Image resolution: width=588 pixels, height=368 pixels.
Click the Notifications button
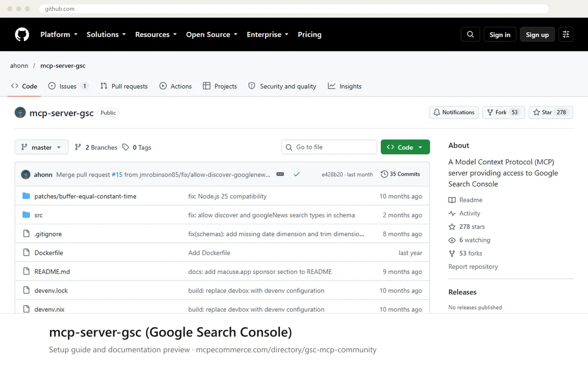(x=454, y=112)
